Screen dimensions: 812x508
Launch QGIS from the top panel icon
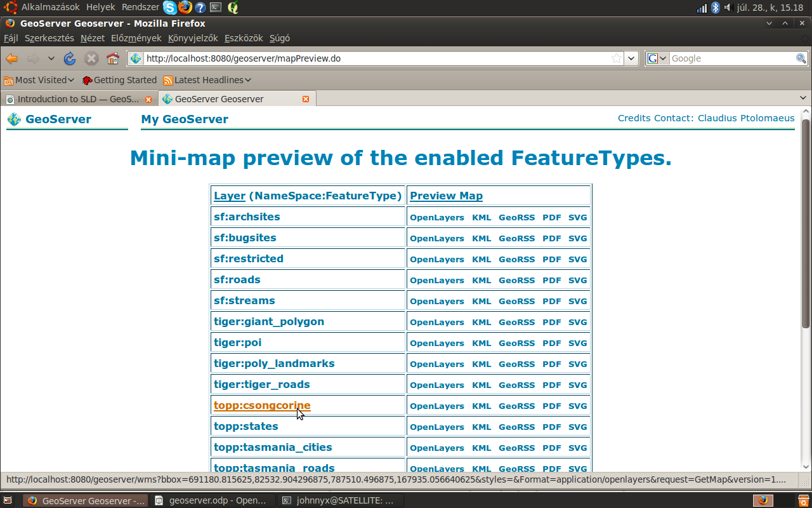[x=233, y=8]
